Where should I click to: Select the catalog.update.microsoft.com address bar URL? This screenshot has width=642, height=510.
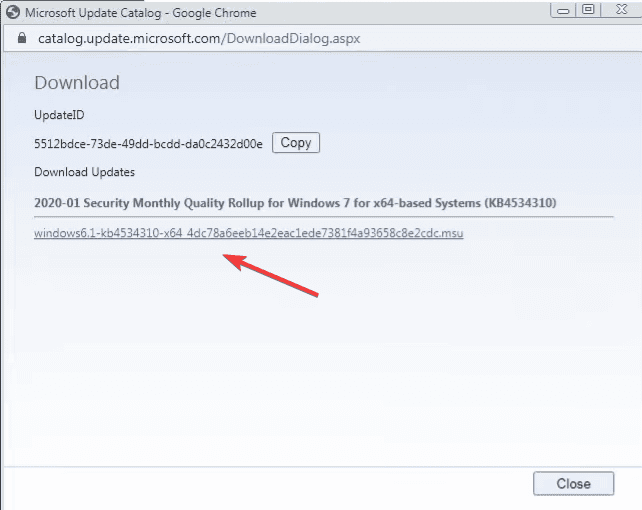pyautogui.click(x=199, y=38)
